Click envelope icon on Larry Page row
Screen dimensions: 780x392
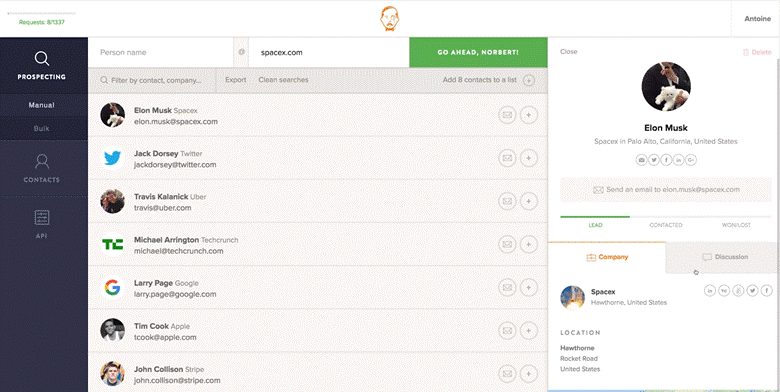pos(507,288)
